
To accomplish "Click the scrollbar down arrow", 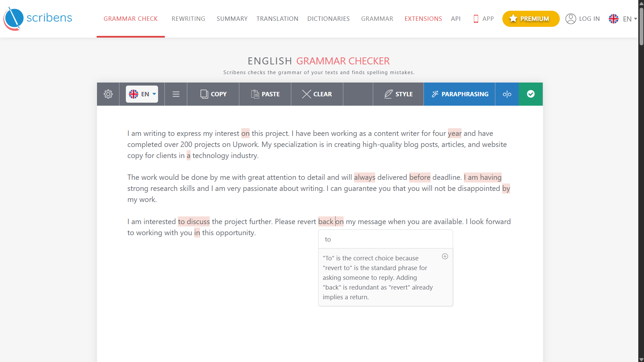I will 641,359.
